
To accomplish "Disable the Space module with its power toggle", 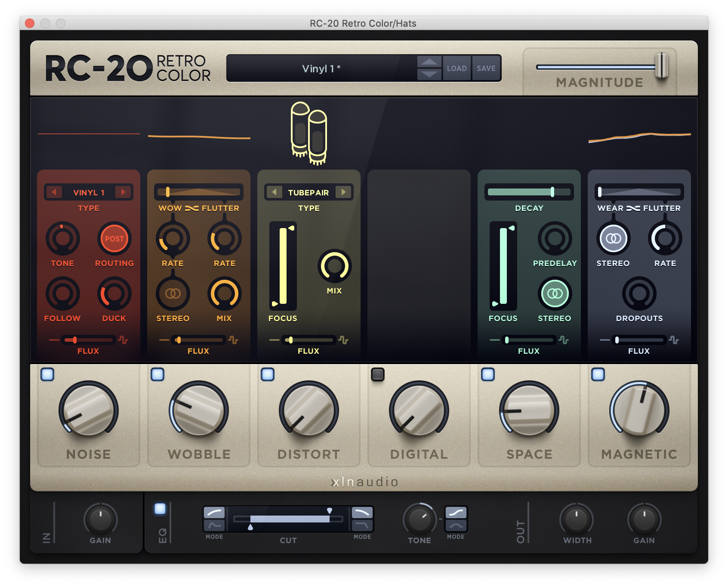I will pyautogui.click(x=488, y=374).
